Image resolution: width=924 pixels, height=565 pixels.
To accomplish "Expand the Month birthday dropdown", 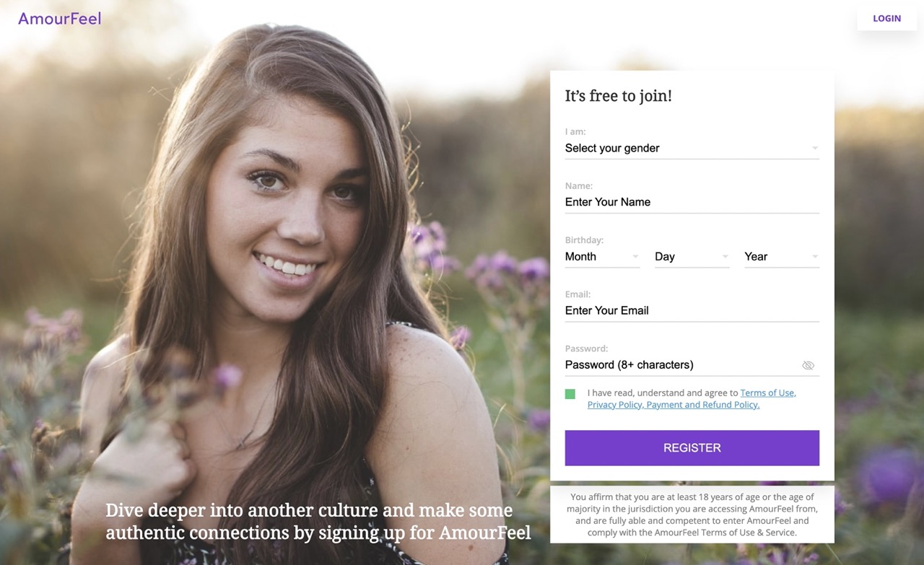I will click(601, 256).
